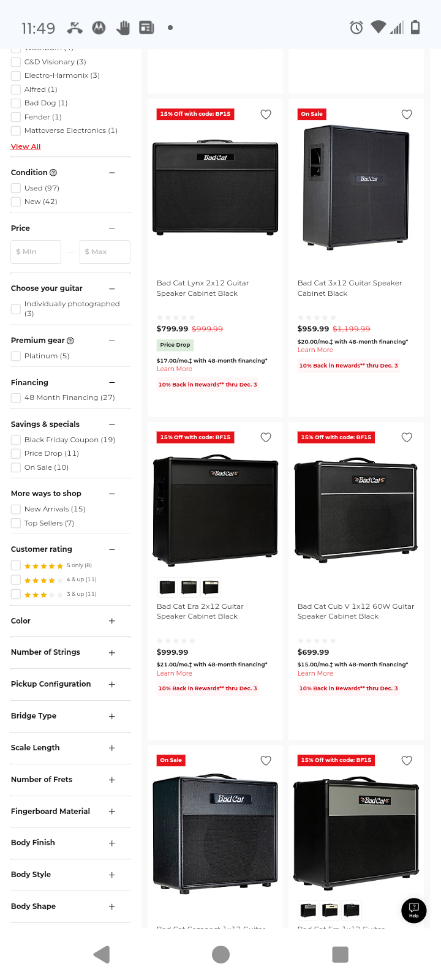
Task: Favorite the Bad Cat Lynx 2x12 cabinet
Action: (x=266, y=115)
